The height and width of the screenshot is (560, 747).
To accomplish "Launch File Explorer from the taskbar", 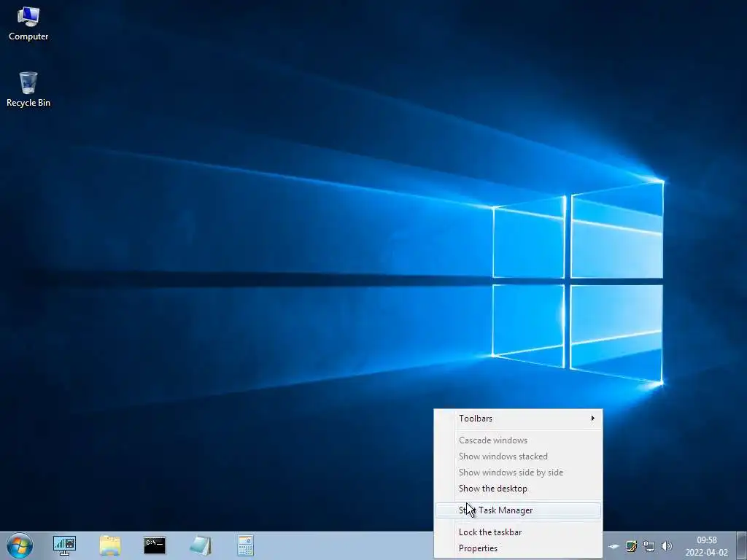I will tap(110, 545).
